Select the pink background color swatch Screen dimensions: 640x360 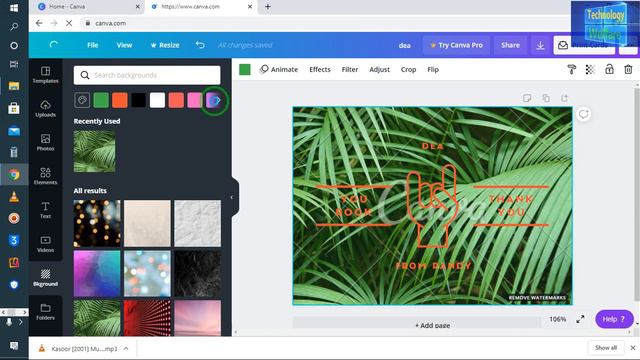point(194,100)
